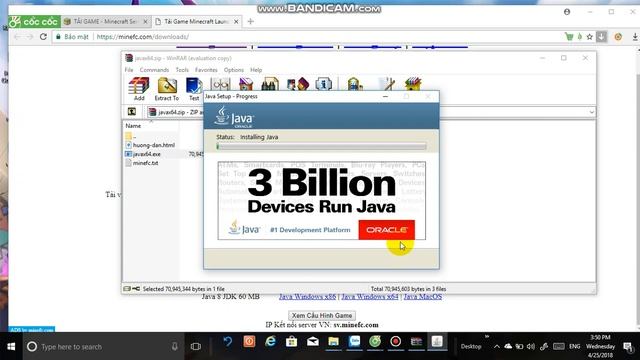
Task: Click the taskbar microphone icon
Action: click(x=174, y=347)
